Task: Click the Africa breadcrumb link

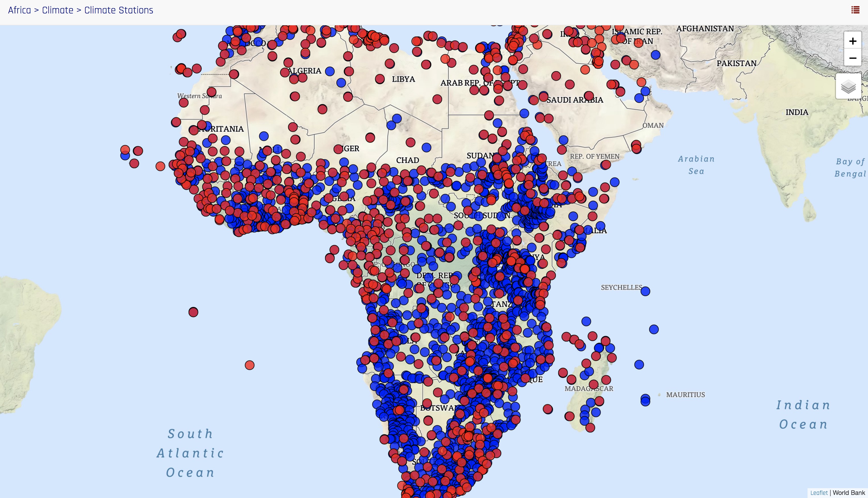Action: click(19, 10)
